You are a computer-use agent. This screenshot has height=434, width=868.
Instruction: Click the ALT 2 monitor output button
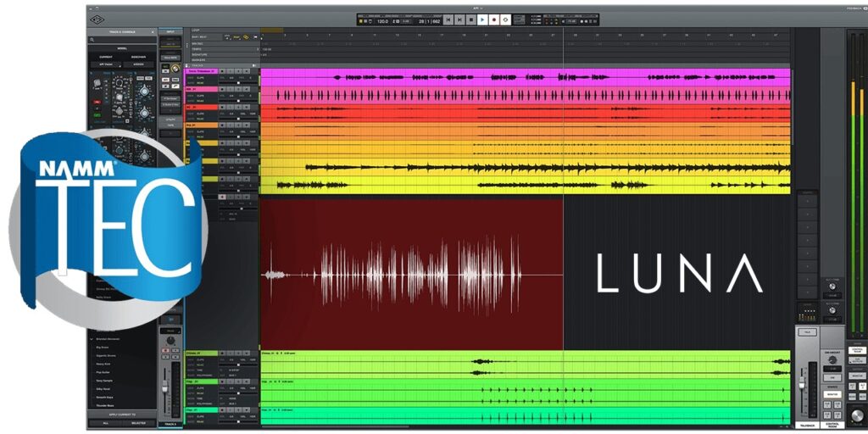(862, 387)
